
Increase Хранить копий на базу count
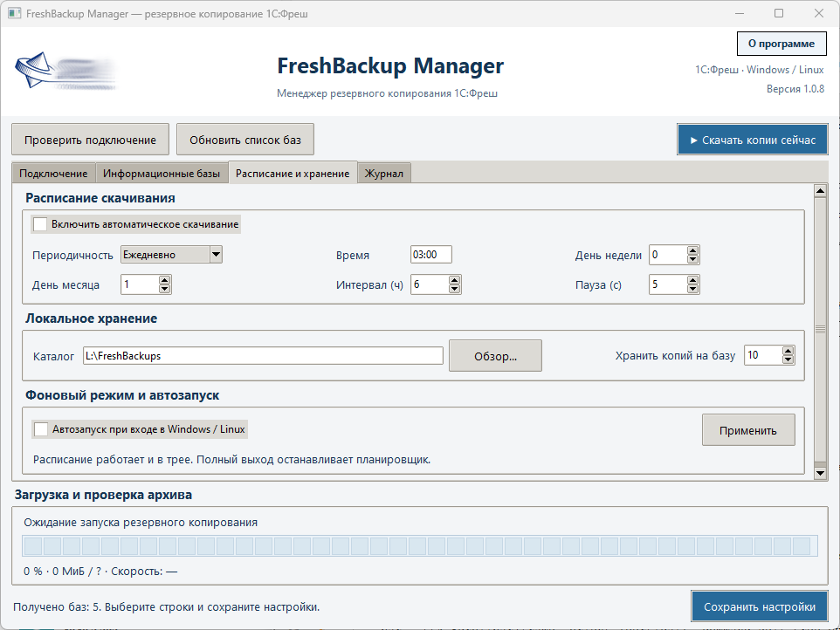pyautogui.click(x=788, y=351)
